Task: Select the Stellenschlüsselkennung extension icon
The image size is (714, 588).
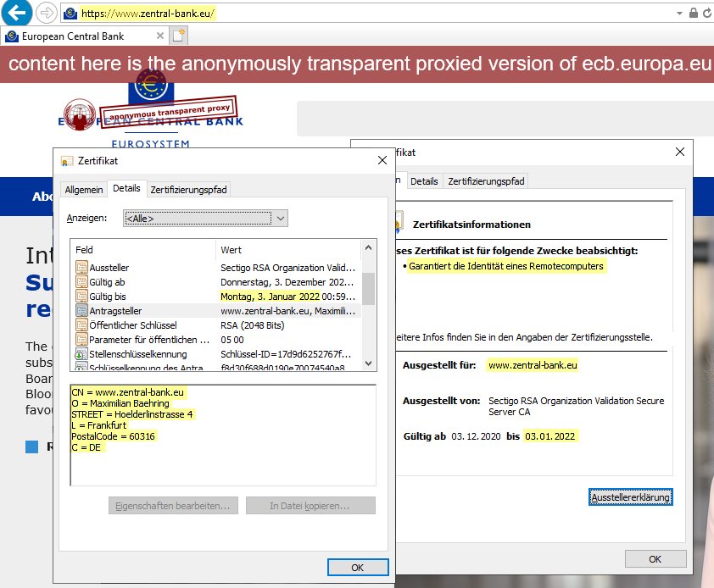Action: pyautogui.click(x=81, y=354)
